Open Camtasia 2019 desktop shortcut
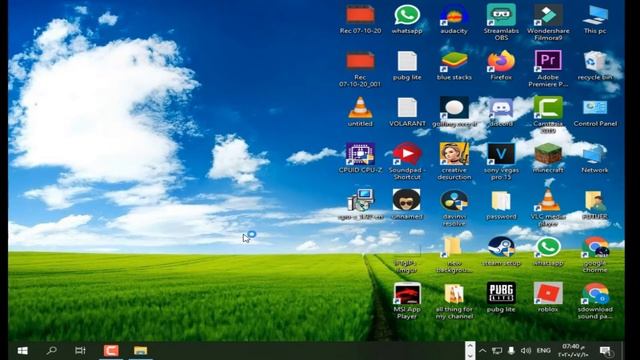This screenshot has height=360, width=640. pyautogui.click(x=548, y=115)
